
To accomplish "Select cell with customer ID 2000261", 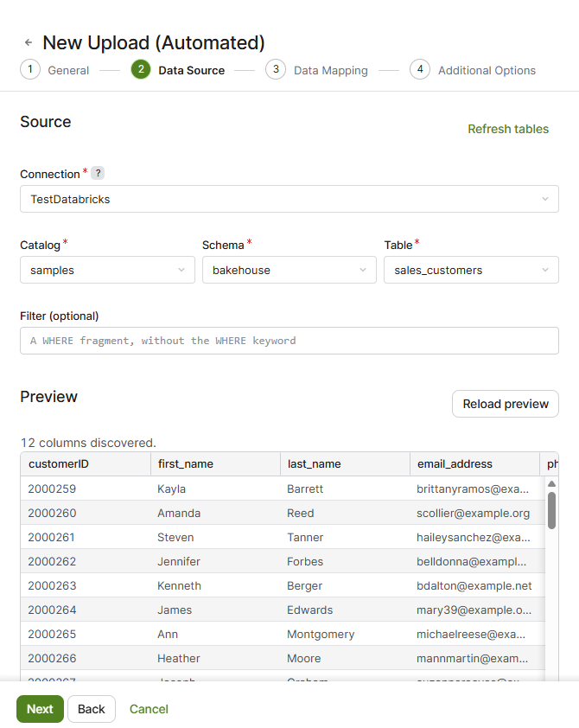I will point(86,537).
